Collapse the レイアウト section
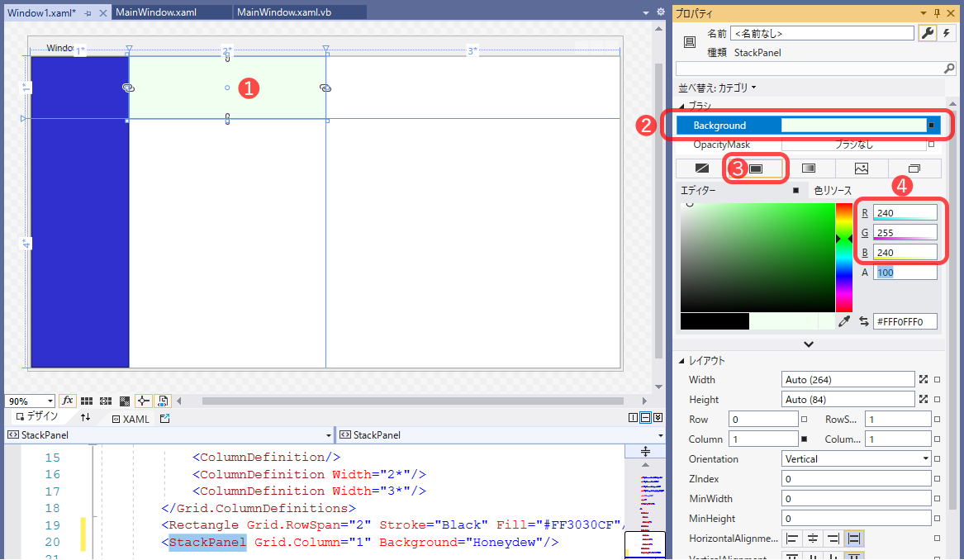The image size is (964, 560). point(681,361)
